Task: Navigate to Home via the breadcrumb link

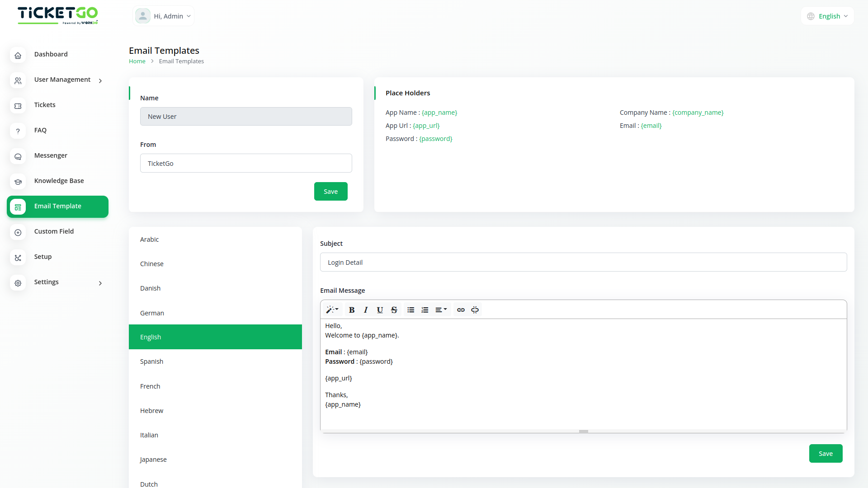Action: coord(137,61)
